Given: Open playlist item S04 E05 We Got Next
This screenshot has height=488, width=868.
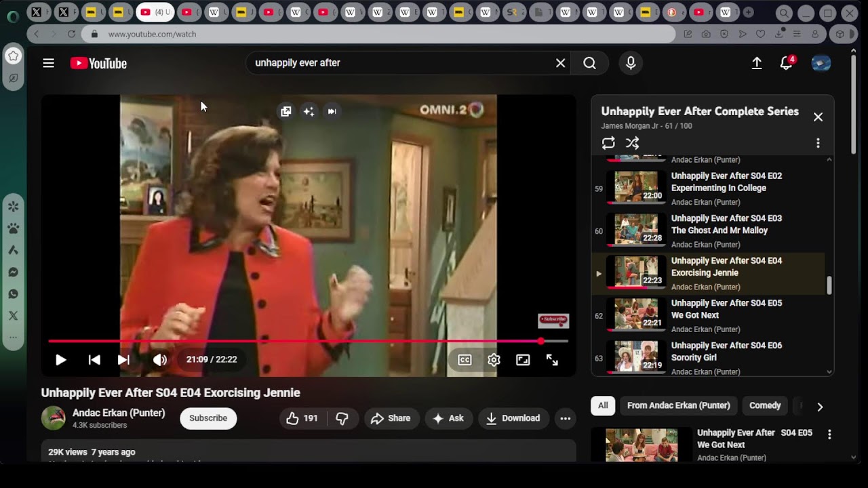Looking at the screenshot, I should coord(709,316).
